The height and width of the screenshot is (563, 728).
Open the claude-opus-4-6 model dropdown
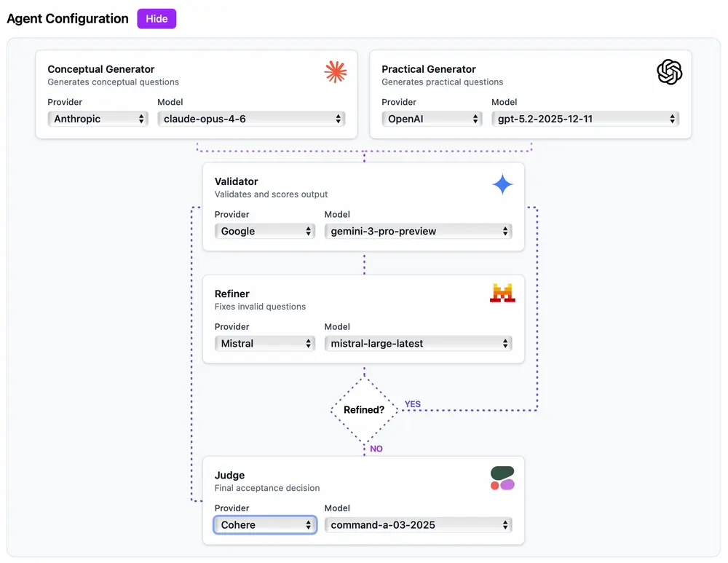(251, 119)
